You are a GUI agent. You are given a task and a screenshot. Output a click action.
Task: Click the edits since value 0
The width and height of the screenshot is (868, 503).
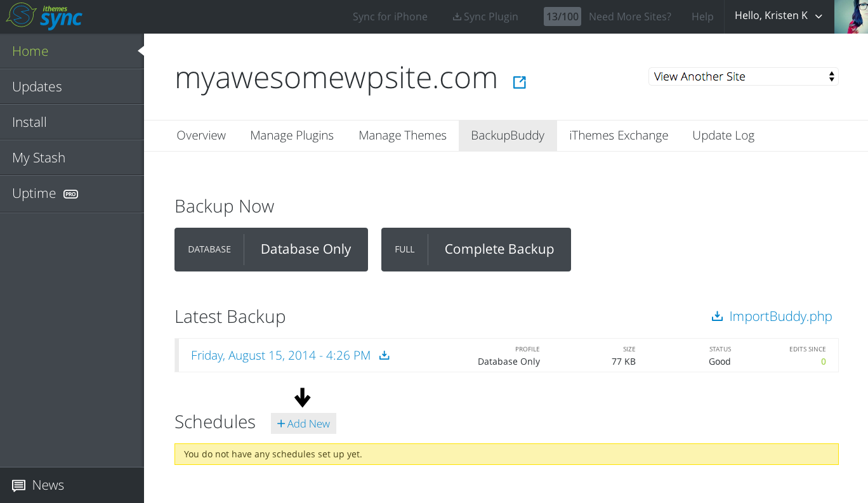[824, 362]
